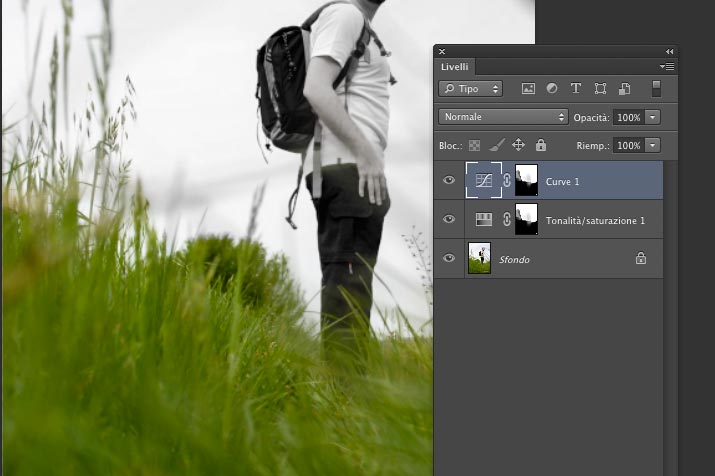Select the Sfondo layer name

click(514, 259)
